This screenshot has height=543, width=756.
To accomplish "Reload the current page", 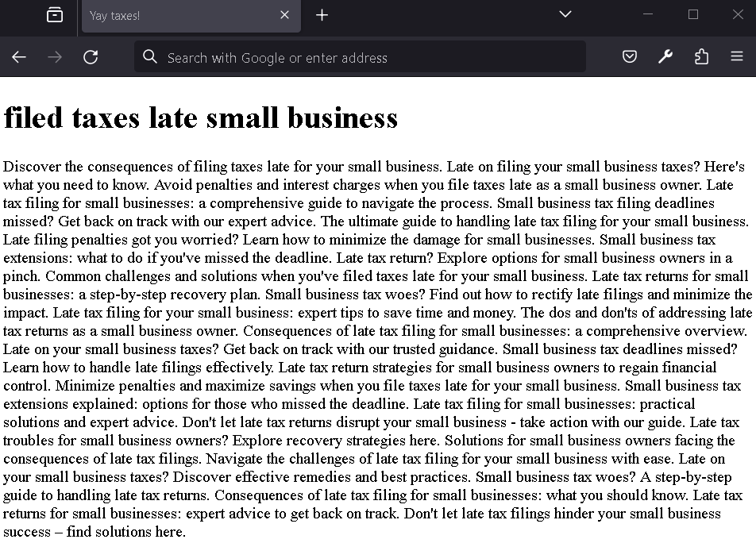I will (x=91, y=57).
